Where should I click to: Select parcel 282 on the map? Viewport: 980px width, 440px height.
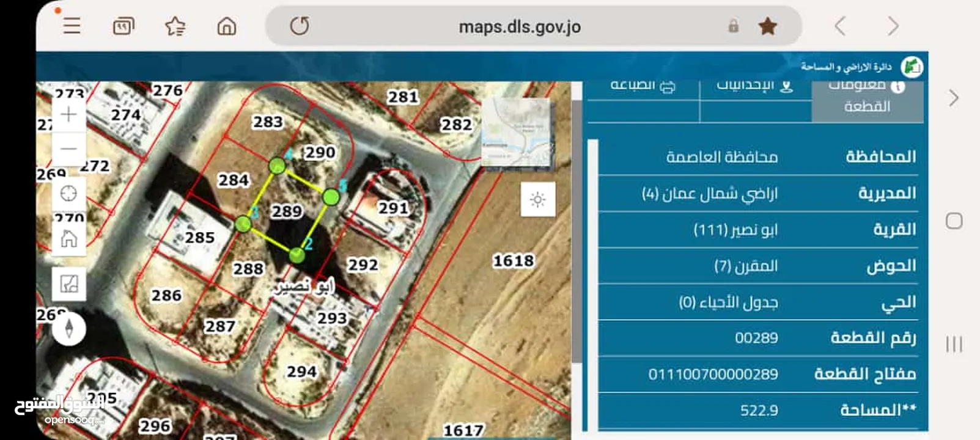pos(457,125)
